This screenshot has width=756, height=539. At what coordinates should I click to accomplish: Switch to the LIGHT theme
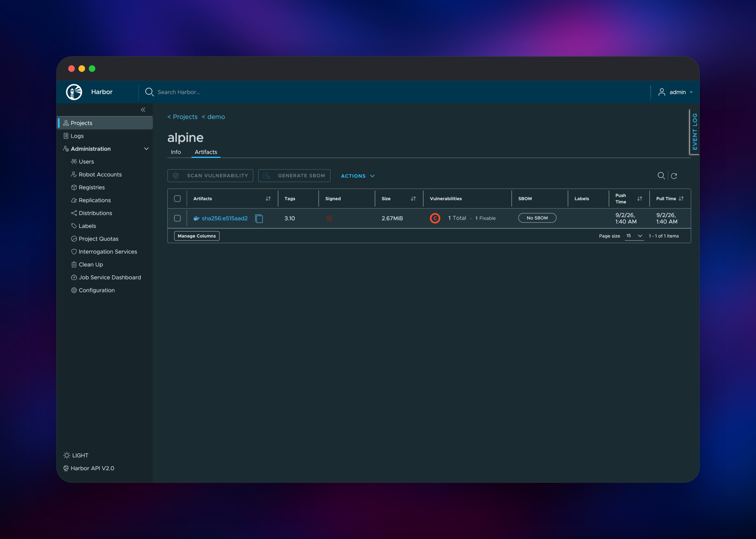(76, 455)
